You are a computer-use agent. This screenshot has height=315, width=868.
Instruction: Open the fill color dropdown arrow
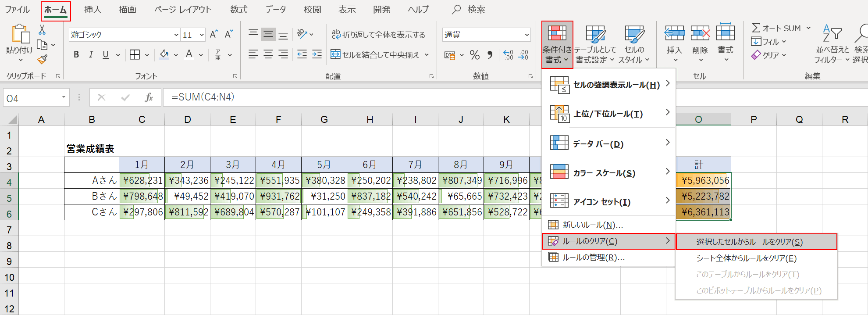pyautogui.click(x=176, y=55)
